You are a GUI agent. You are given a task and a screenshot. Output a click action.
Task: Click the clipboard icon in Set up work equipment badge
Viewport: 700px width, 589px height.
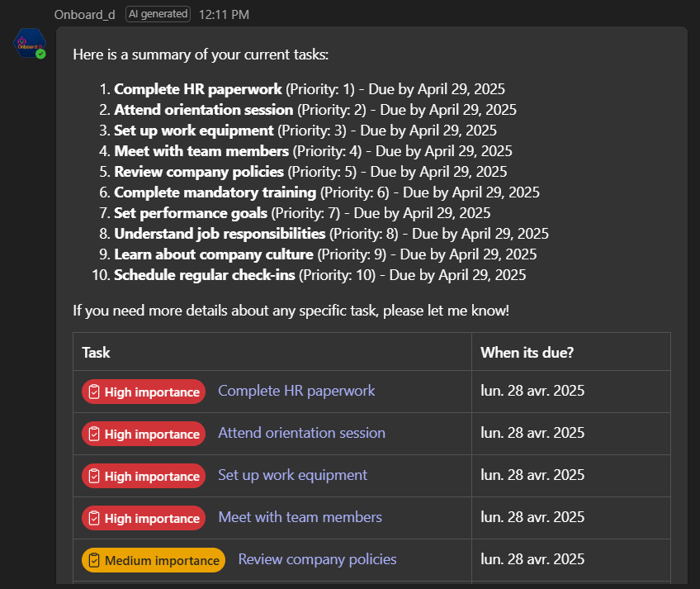(x=94, y=476)
